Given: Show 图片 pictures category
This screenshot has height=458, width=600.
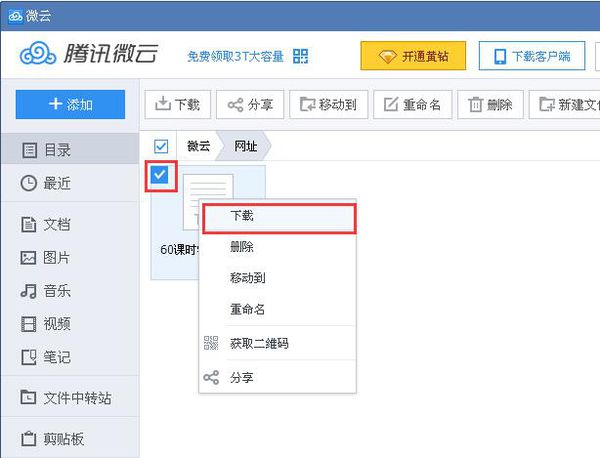Looking at the screenshot, I should [58, 257].
